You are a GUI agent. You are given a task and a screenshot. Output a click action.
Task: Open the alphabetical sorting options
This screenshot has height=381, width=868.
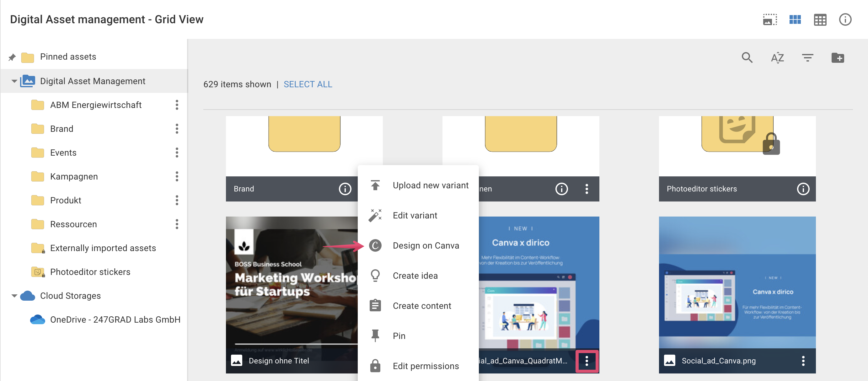(778, 58)
